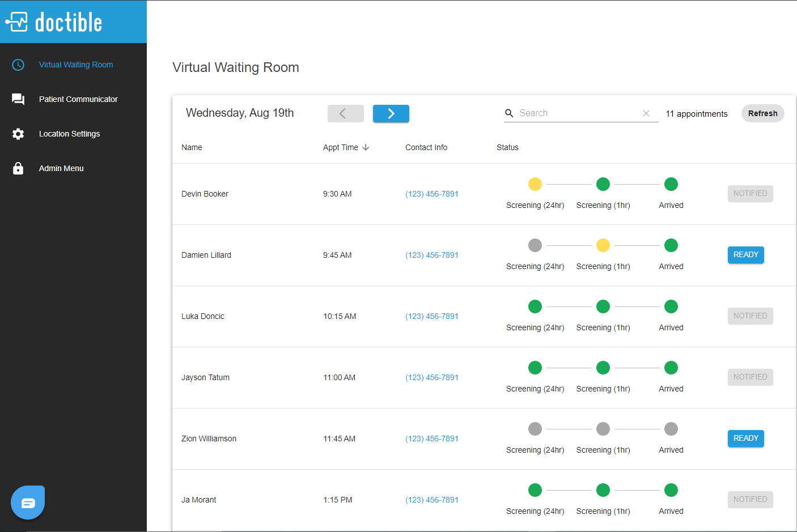This screenshot has width=797, height=532.
Task: Click the Virtual Waiting Room clock icon
Action: pyautogui.click(x=18, y=65)
